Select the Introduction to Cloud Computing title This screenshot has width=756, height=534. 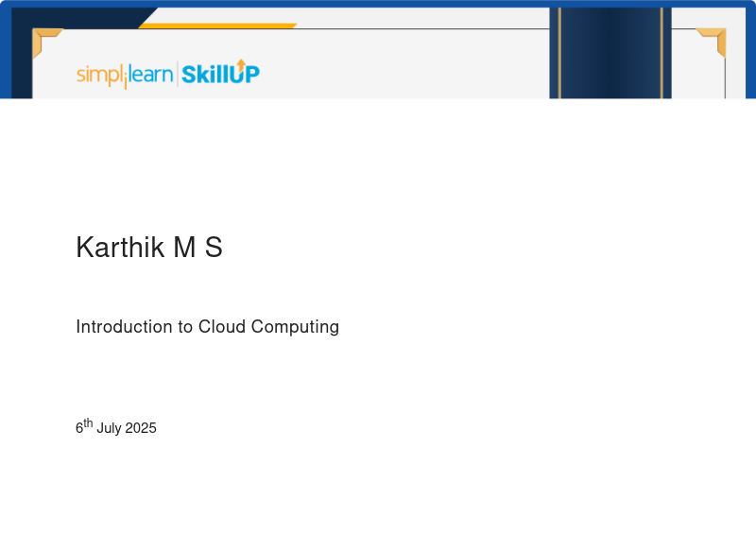click(x=207, y=327)
